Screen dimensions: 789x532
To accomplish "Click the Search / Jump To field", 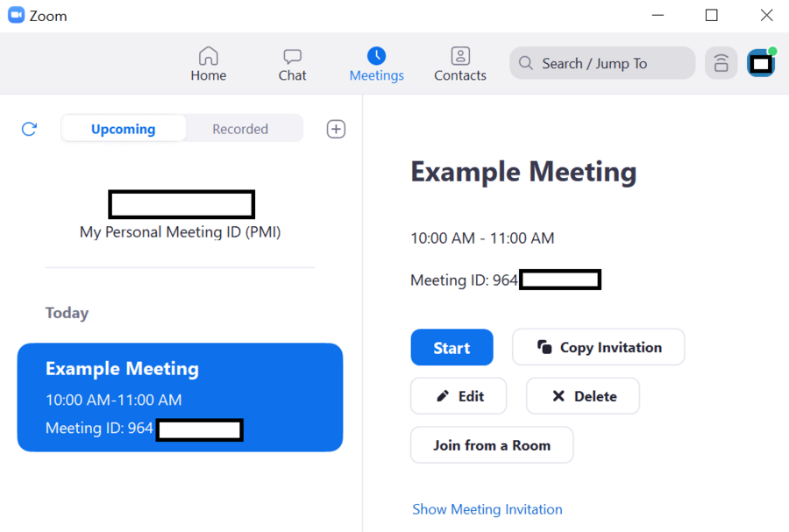I will tap(602, 63).
